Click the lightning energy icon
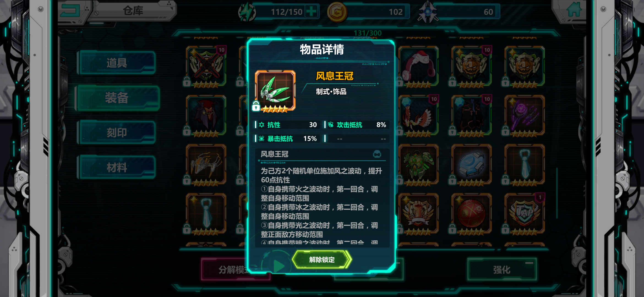This screenshot has width=644, height=297. (247, 12)
